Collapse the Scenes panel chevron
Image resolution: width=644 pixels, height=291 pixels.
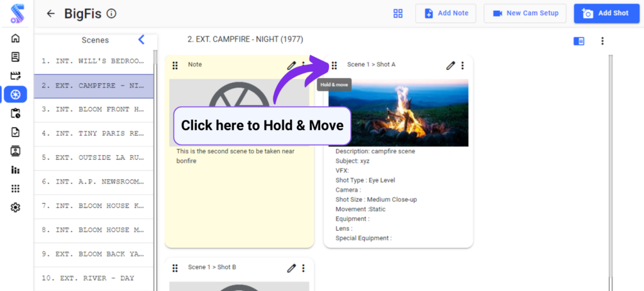(x=142, y=40)
